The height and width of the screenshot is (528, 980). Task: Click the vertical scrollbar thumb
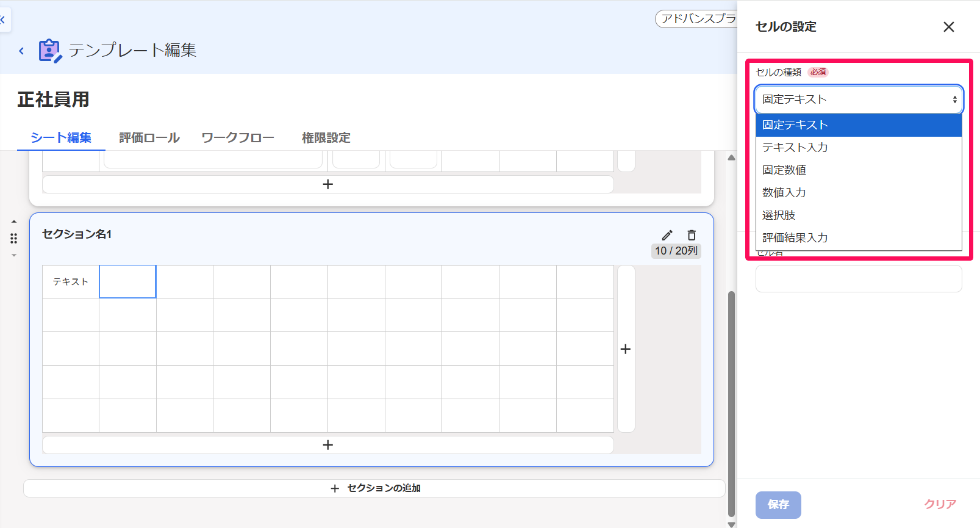(x=732, y=403)
